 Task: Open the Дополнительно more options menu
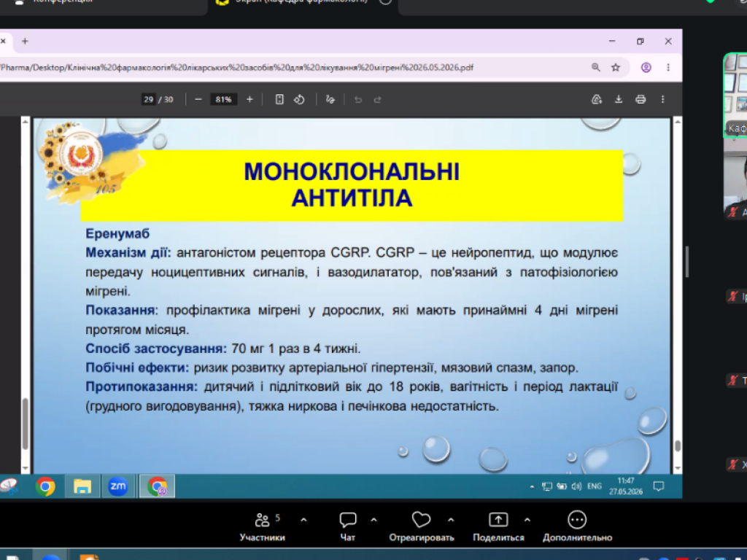coord(578,526)
